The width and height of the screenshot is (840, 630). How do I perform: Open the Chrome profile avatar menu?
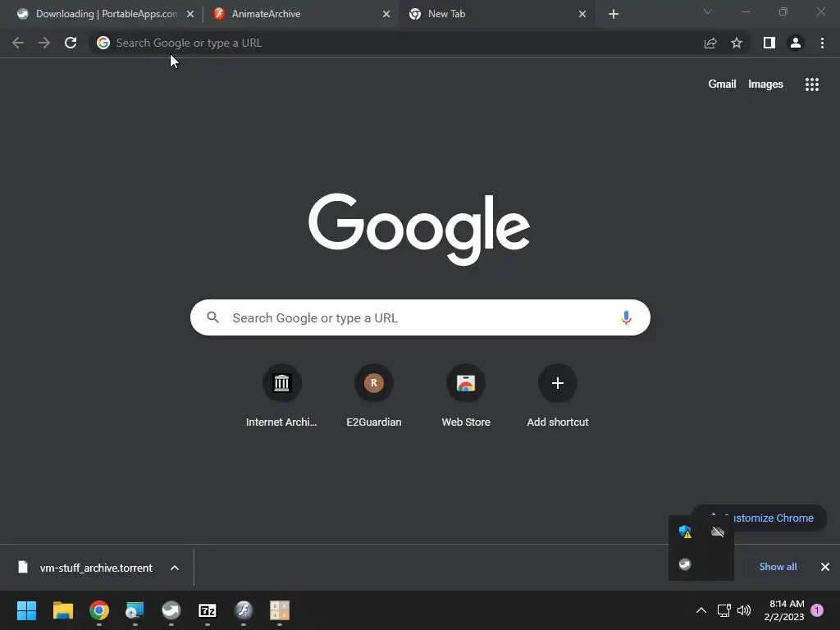pos(796,43)
